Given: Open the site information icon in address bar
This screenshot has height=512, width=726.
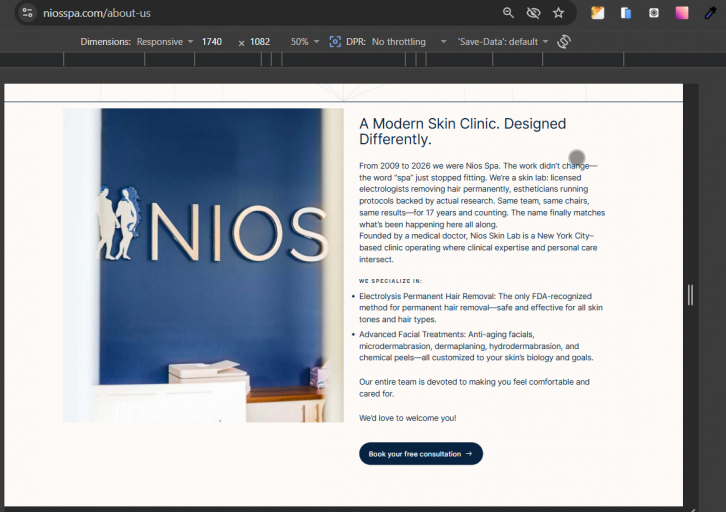Looking at the screenshot, I should (27, 13).
